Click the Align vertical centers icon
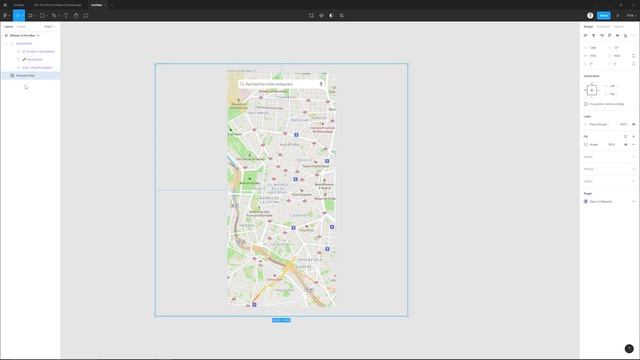Image resolution: width=640 pixels, height=360 pixels. pos(618,36)
